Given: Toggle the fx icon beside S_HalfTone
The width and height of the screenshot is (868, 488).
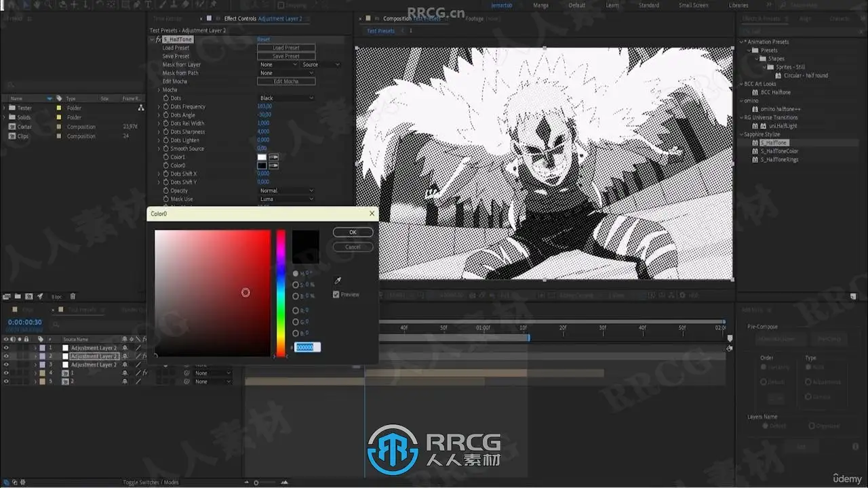Looking at the screenshot, I should click(158, 40).
